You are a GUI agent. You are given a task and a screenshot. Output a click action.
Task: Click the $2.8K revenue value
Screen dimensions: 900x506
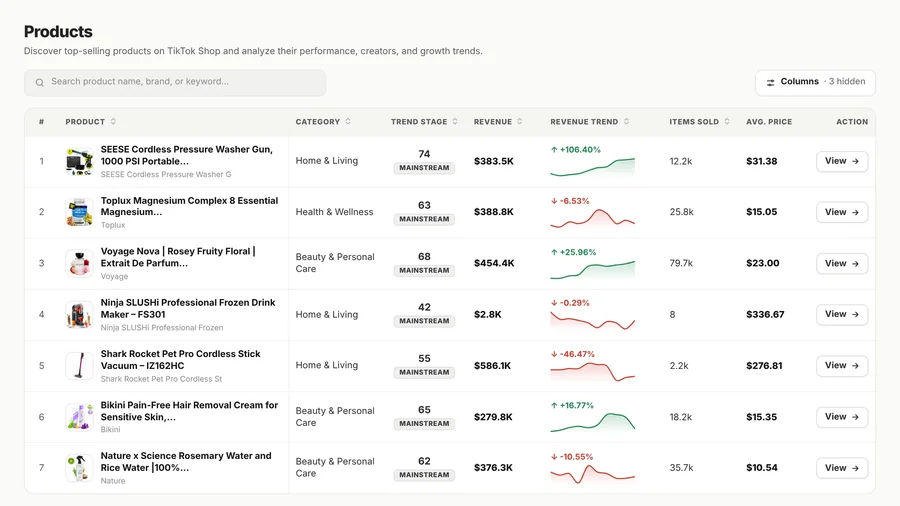point(488,314)
